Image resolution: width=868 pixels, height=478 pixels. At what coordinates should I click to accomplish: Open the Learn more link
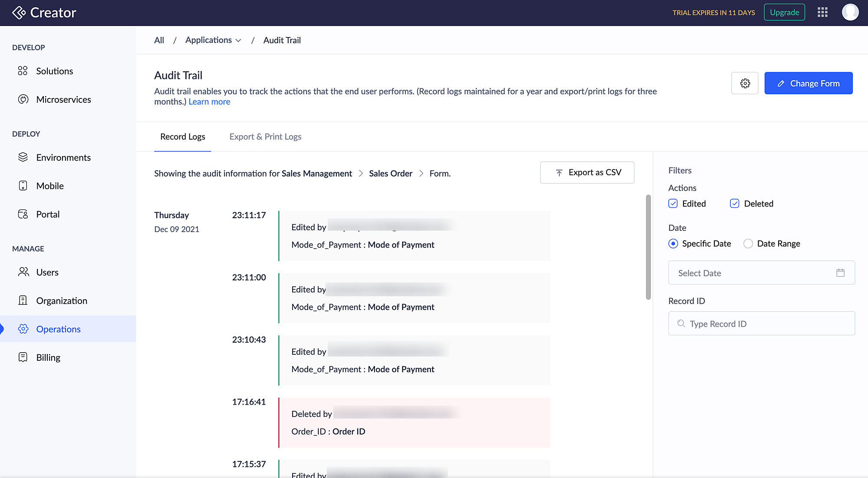pyautogui.click(x=209, y=101)
